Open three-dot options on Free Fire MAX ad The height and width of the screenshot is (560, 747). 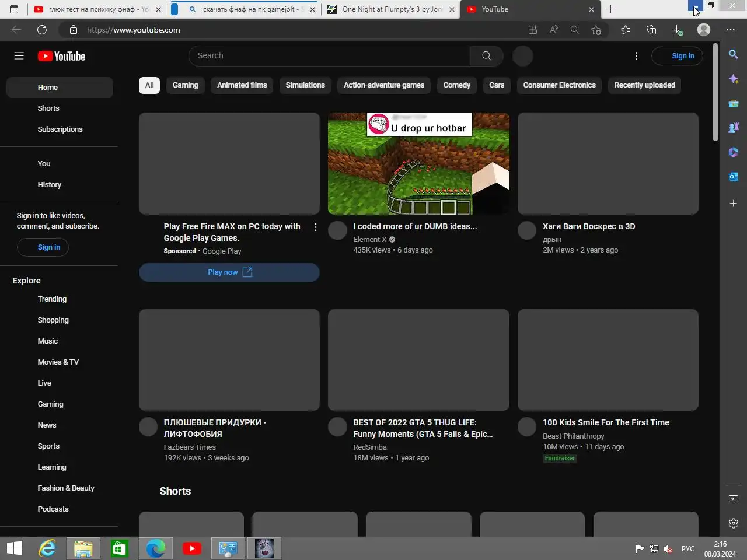point(316,228)
